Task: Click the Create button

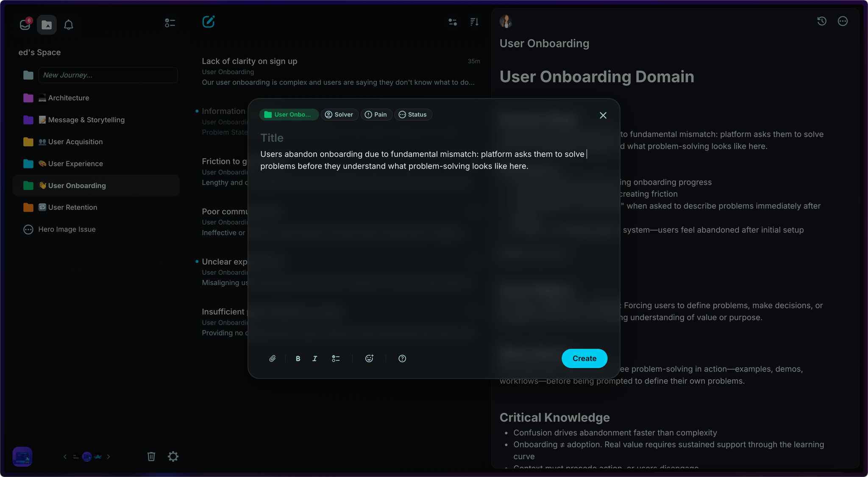Action: point(584,359)
